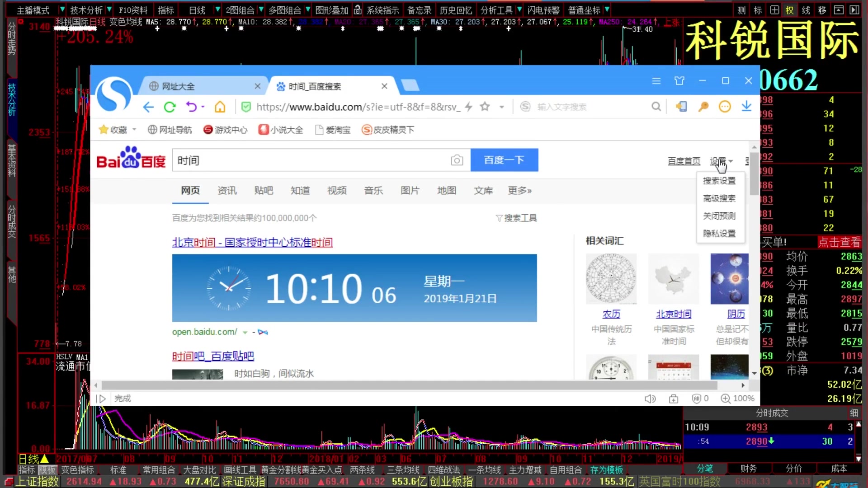Toggle the 标 marking tool on
Viewport: 868px width, 488px height.
(x=757, y=9)
